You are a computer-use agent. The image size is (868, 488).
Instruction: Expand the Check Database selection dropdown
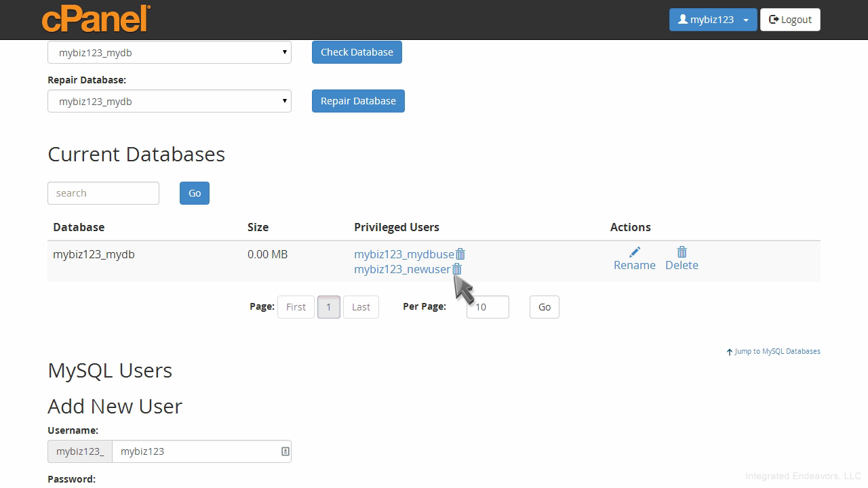170,52
